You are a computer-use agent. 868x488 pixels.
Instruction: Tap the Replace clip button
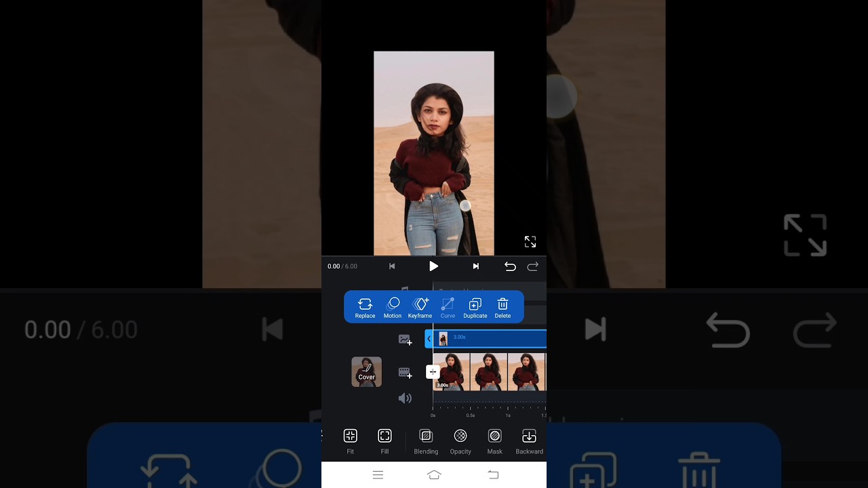pos(365,308)
